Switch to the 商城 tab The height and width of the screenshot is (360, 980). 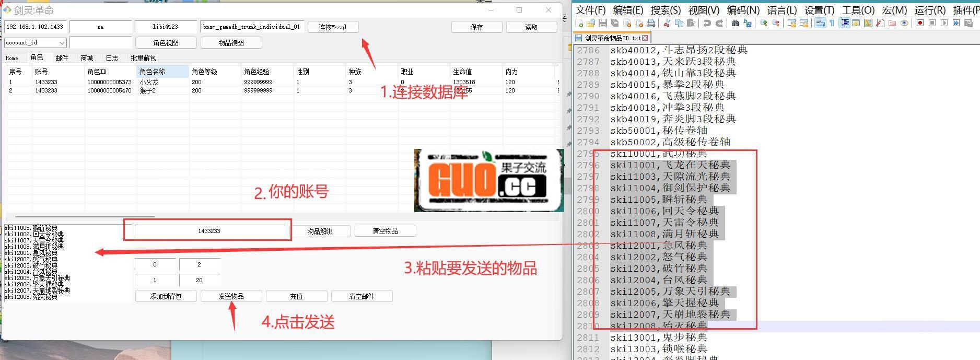tap(87, 58)
